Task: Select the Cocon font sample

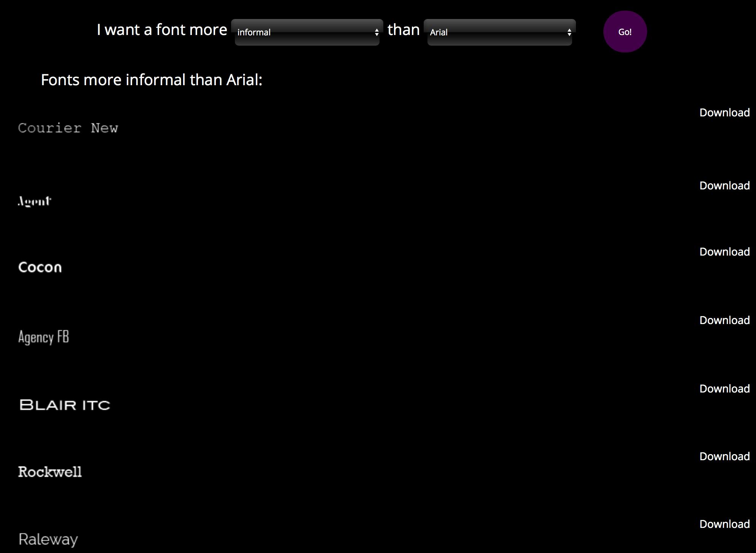Action: [40, 267]
